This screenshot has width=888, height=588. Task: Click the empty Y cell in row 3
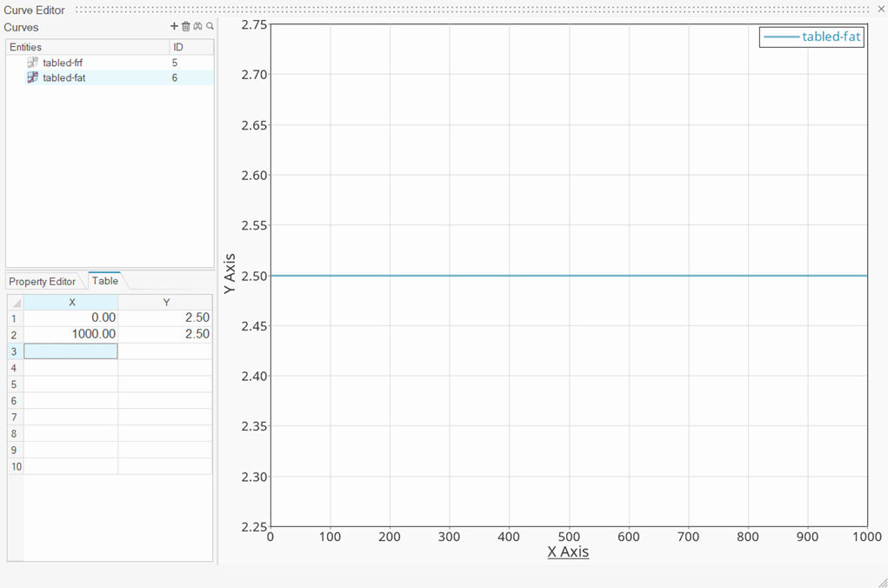point(165,351)
